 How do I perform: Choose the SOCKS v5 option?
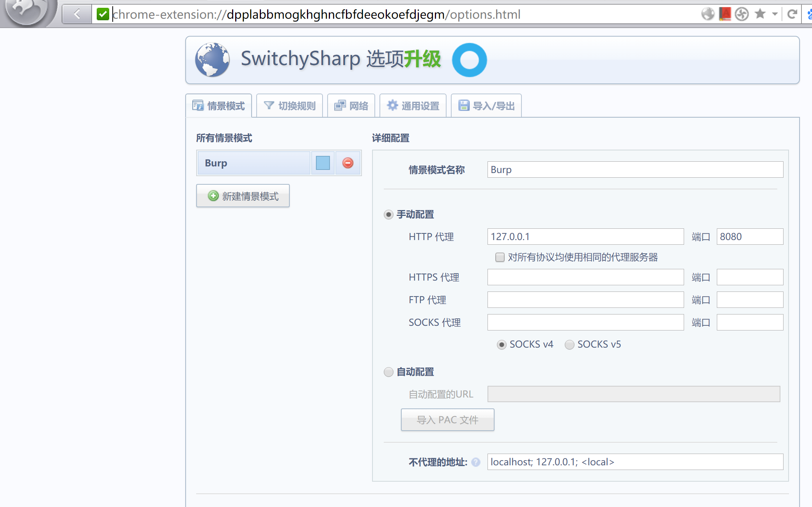(x=569, y=344)
